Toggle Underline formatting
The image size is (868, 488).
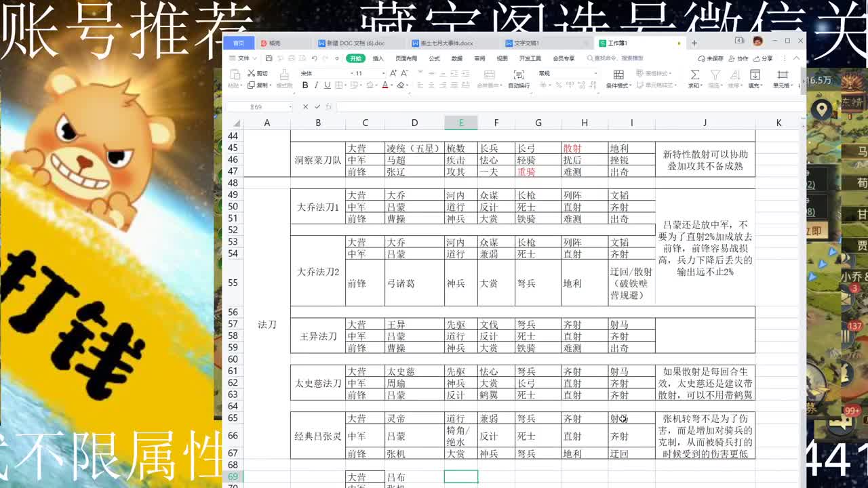(328, 85)
